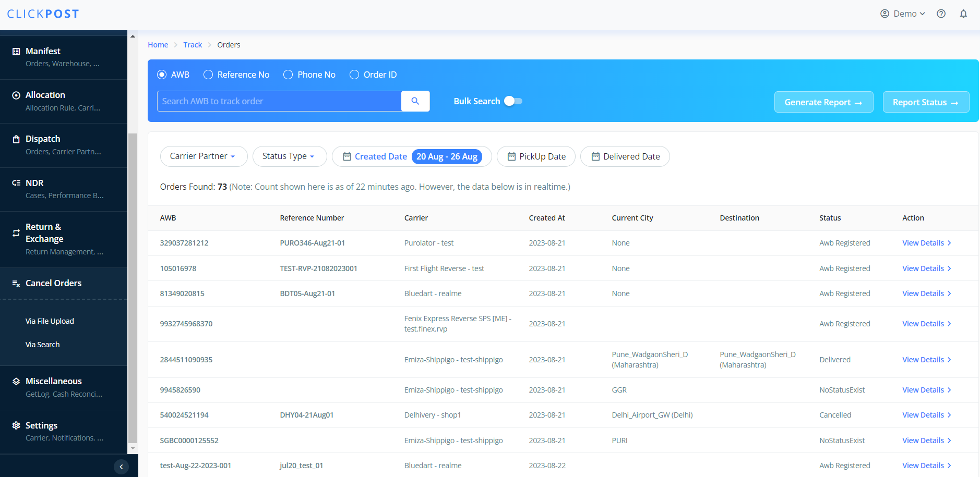Click the scrollbar up arrow
Image resolution: width=980 pixels, height=477 pixels.
point(133,36)
